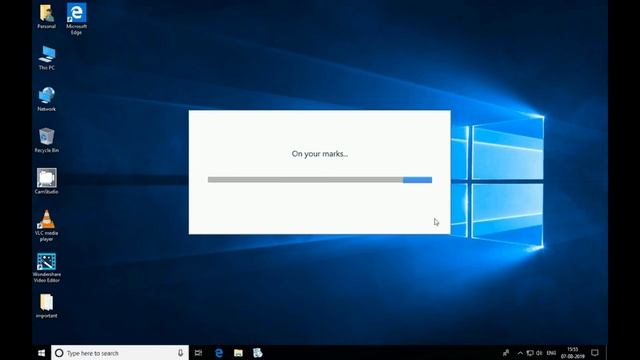Viewport: 640px width, 360px height.
Task: Click the Cortana circle in search box
Action: click(59, 353)
